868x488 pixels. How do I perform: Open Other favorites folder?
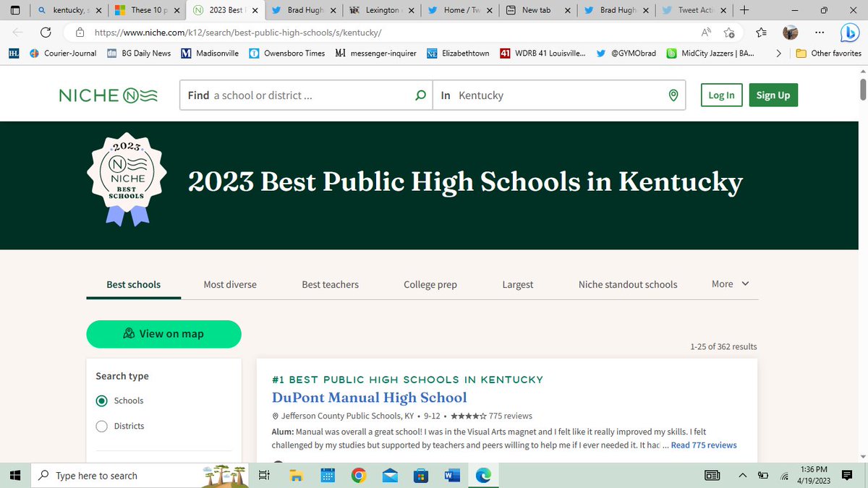pyautogui.click(x=827, y=53)
